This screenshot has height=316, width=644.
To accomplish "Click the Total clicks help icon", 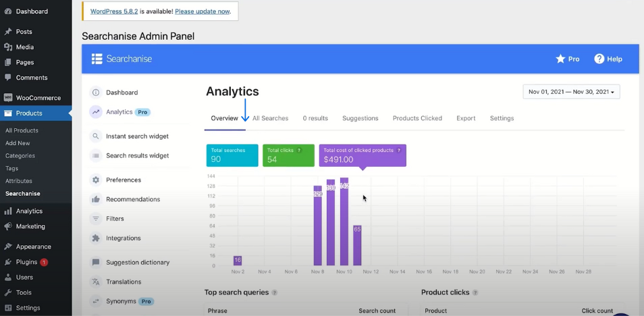I will click(x=299, y=151).
